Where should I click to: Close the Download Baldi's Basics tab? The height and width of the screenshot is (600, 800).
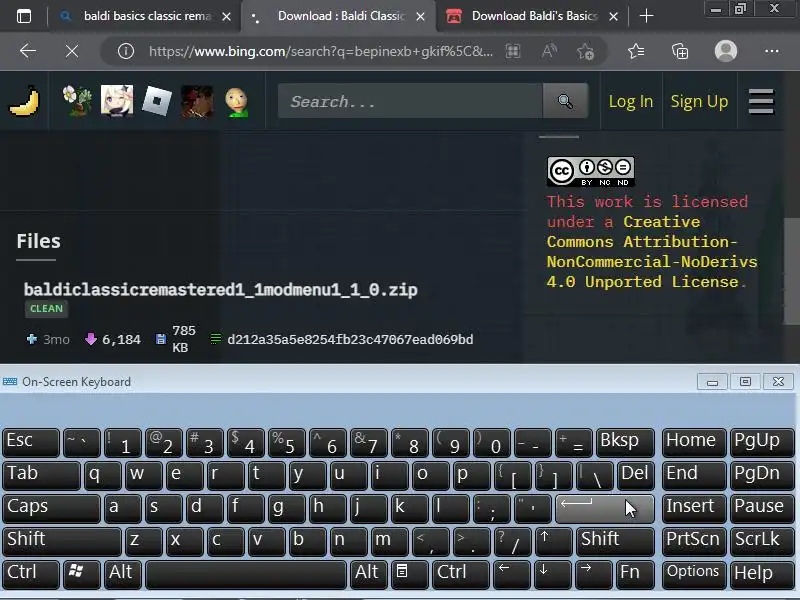[x=614, y=16]
